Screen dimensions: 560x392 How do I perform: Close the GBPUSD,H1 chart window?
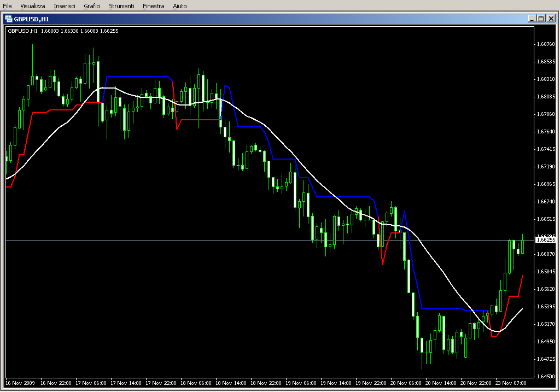coord(551,18)
